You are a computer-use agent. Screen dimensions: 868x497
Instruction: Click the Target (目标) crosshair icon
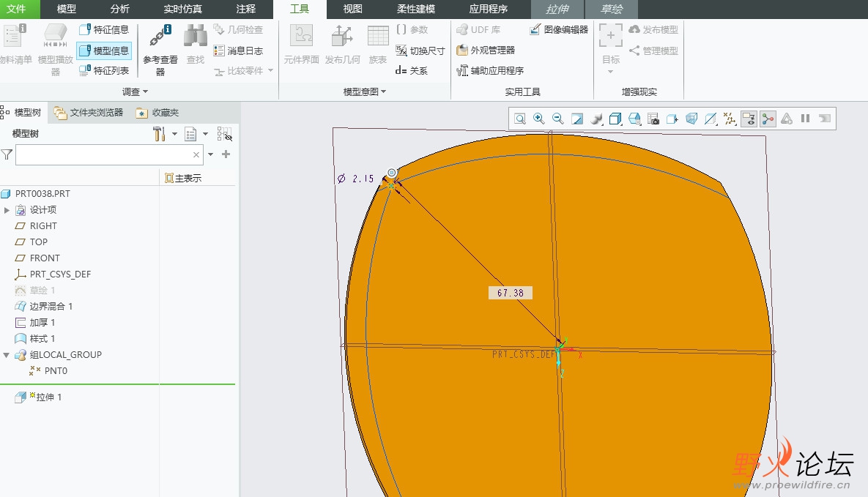click(611, 35)
